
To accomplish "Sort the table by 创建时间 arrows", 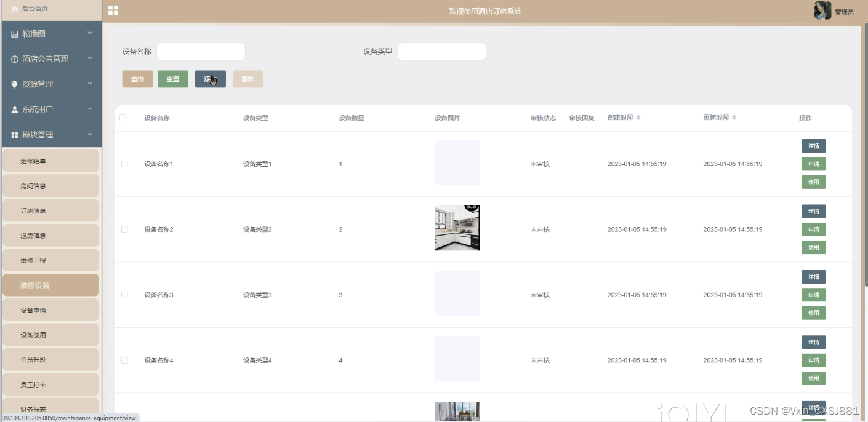I will coord(638,117).
